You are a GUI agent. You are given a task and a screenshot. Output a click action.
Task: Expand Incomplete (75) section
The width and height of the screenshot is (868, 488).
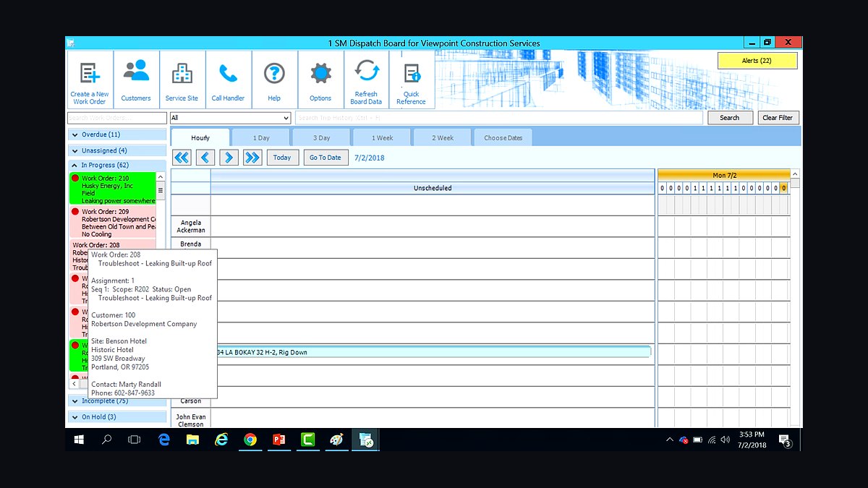[x=117, y=401]
